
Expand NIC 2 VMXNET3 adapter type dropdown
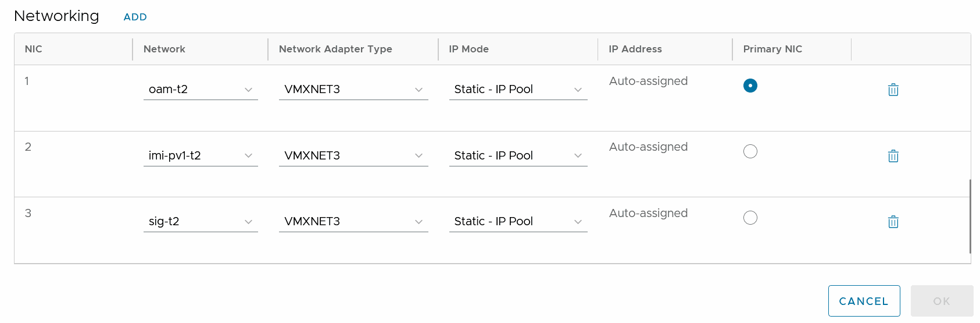pyautogui.click(x=353, y=156)
